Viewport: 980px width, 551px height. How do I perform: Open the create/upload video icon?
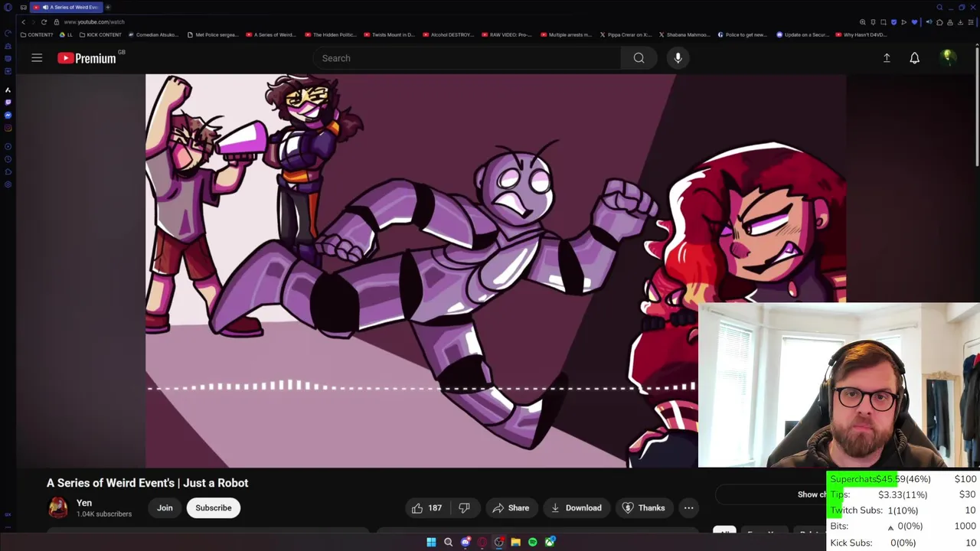click(887, 58)
